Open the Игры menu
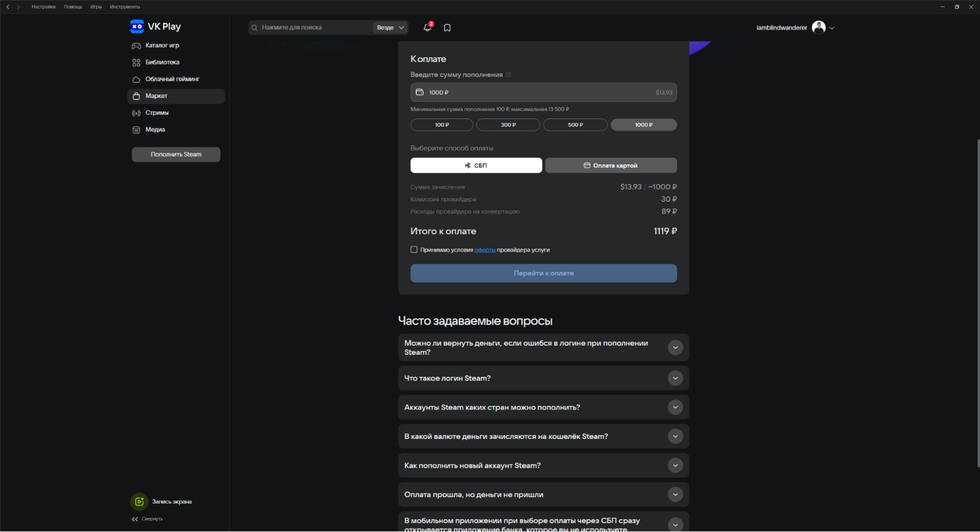The height and width of the screenshot is (532, 980). pos(96,7)
